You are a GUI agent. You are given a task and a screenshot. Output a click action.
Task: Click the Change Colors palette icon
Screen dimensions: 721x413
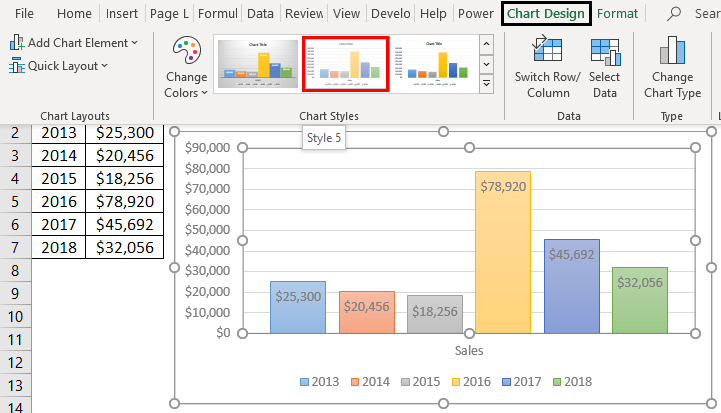(x=186, y=52)
